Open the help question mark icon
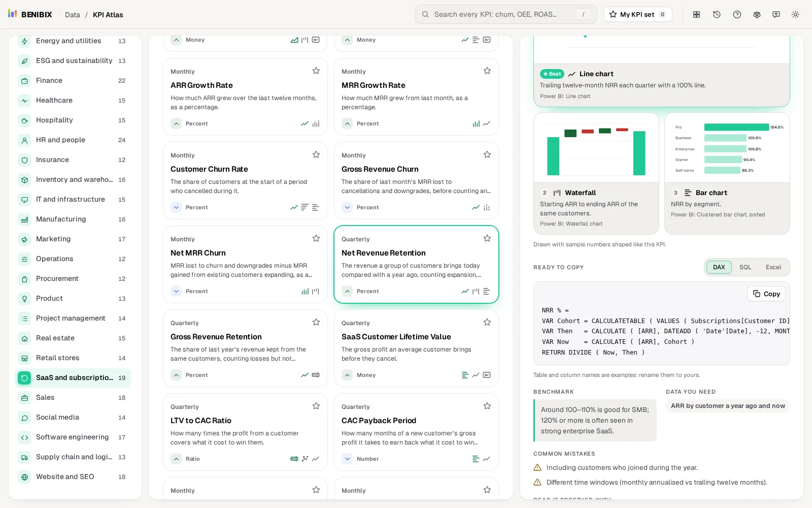 click(x=737, y=15)
